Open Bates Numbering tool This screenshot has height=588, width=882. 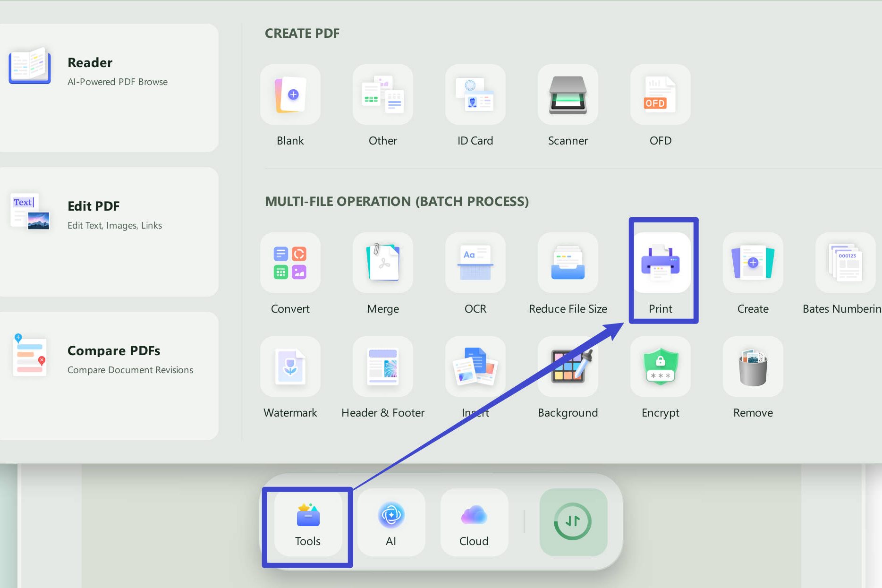click(846, 263)
